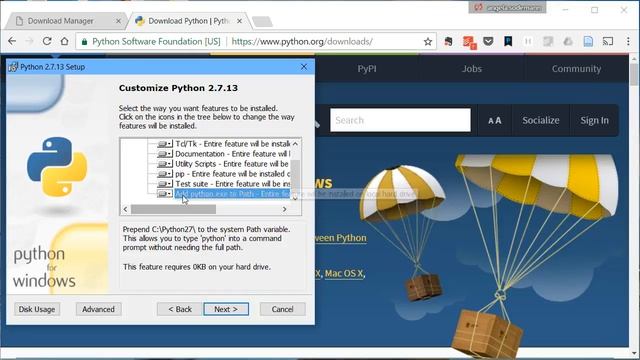Click the dark extension icon after the star
Viewport: 640px width, 360px height.
pos(449,41)
